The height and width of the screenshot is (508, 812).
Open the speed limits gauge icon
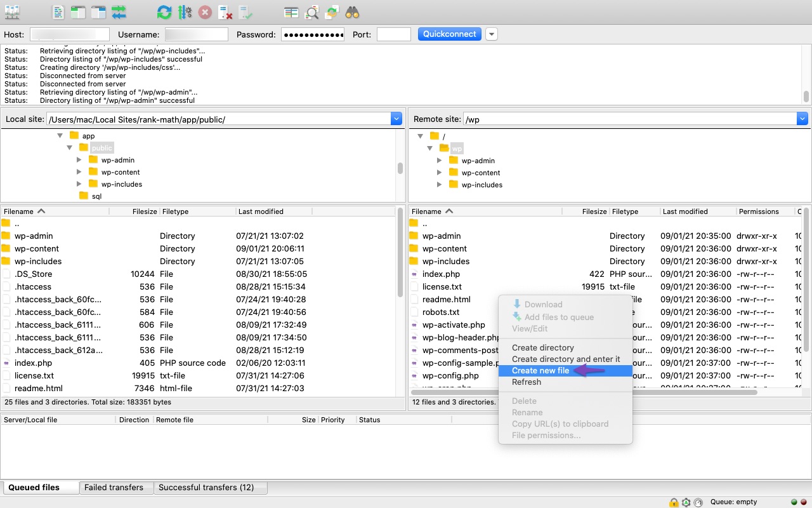point(698,502)
